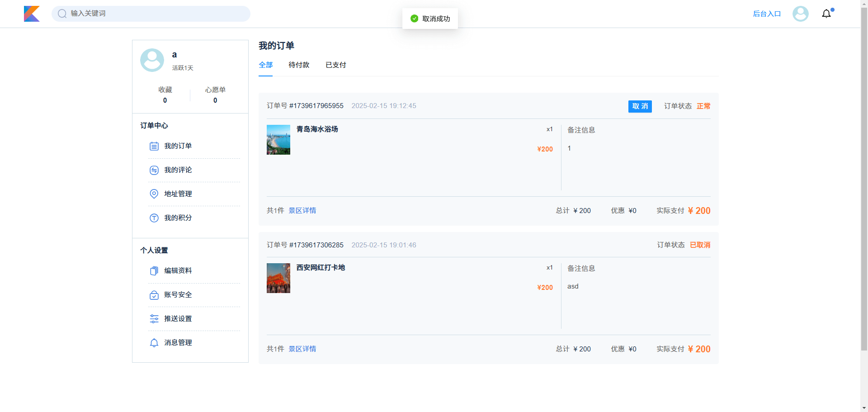Click 取消 on order #1739617965955
Image resolution: width=868 pixels, height=412 pixels.
(640, 106)
